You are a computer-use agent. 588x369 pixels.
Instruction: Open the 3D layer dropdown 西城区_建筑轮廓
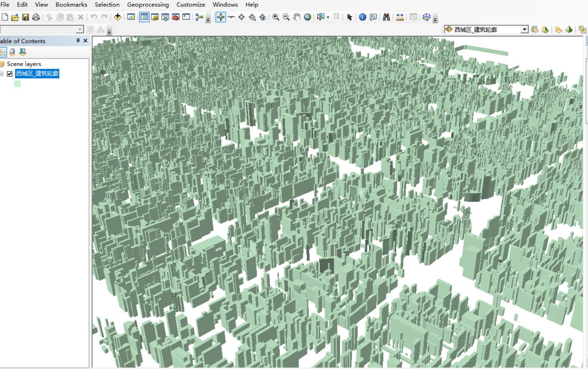pos(525,29)
